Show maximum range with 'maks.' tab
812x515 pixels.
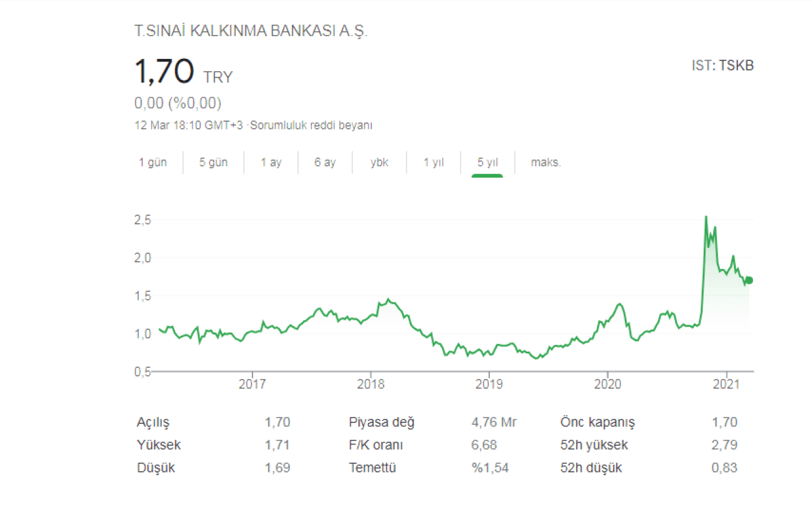click(546, 162)
